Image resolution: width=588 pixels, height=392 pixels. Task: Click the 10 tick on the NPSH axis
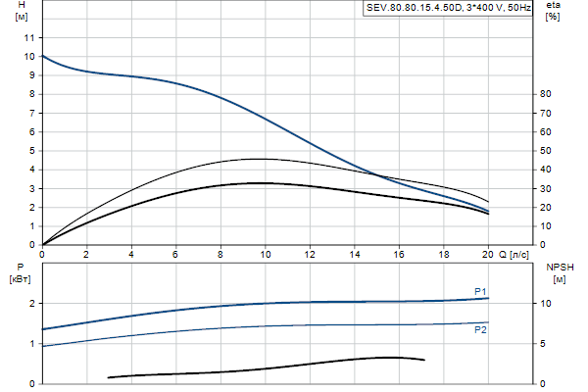[x=546, y=304]
